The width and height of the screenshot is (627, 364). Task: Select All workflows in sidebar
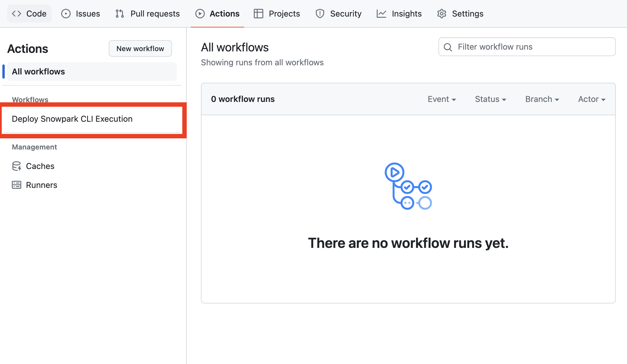click(92, 71)
